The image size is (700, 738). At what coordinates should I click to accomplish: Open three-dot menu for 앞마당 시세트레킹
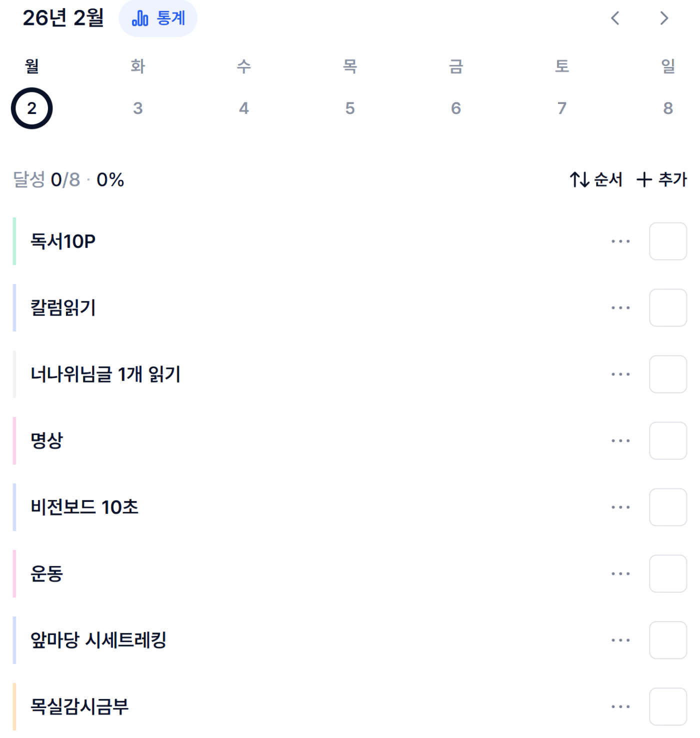click(620, 640)
